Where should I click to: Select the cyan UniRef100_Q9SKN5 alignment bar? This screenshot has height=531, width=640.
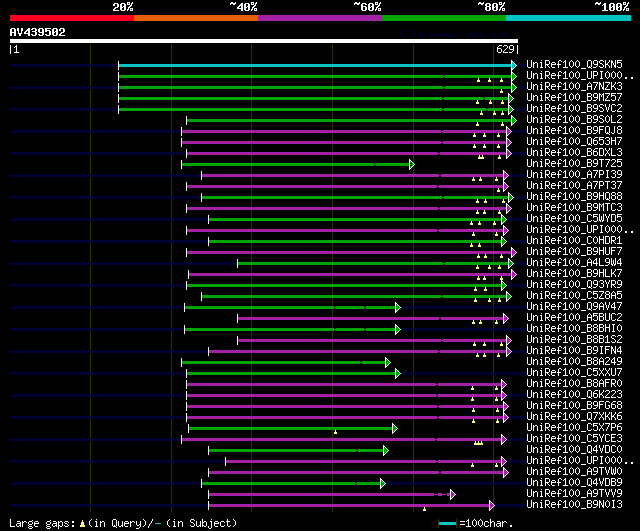click(315, 65)
